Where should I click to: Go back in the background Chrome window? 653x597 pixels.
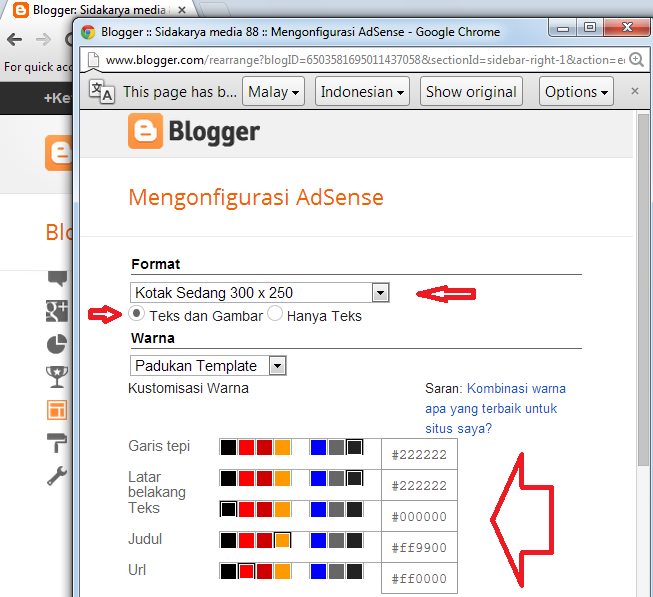pyautogui.click(x=15, y=40)
